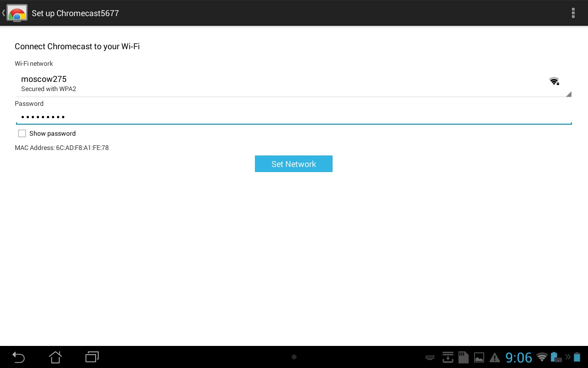Tap the Set Network button
The height and width of the screenshot is (368, 588).
[294, 164]
